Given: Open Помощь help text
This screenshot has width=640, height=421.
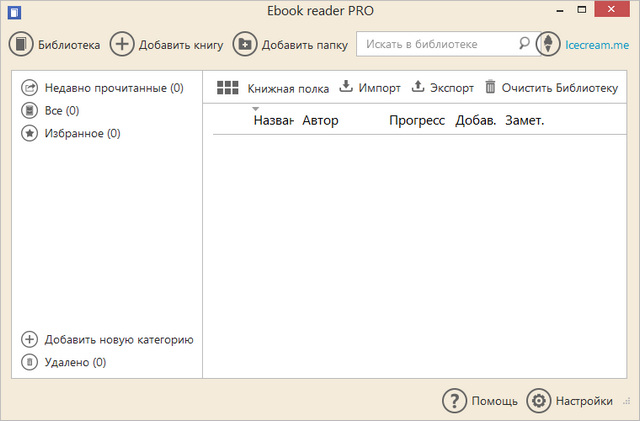Looking at the screenshot, I should click(495, 401).
